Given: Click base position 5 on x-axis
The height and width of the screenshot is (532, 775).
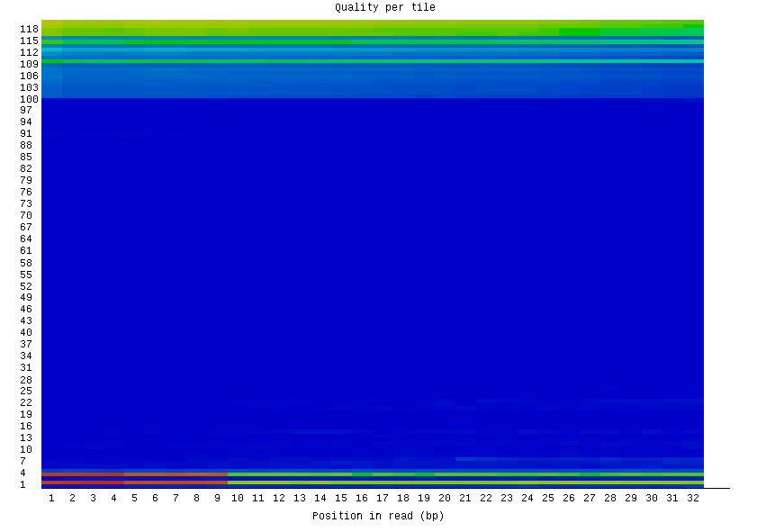Looking at the screenshot, I should (x=134, y=499).
